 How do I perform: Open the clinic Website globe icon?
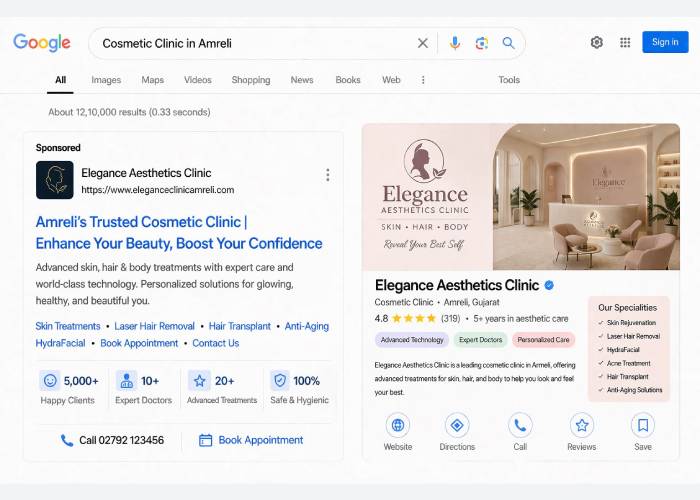pyautogui.click(x=398, y=425)
